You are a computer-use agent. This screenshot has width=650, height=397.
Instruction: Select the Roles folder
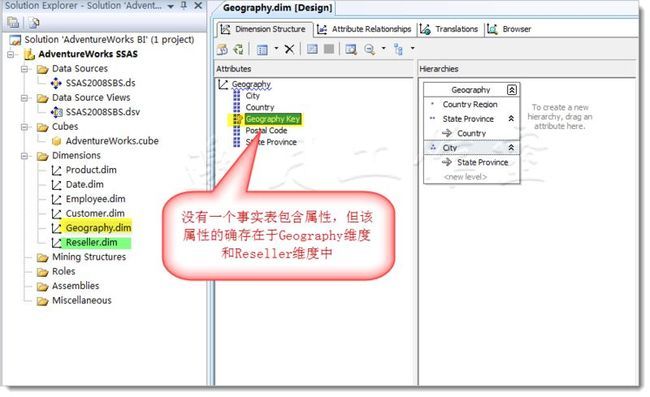pyautogui.click(x=63, y=271)
